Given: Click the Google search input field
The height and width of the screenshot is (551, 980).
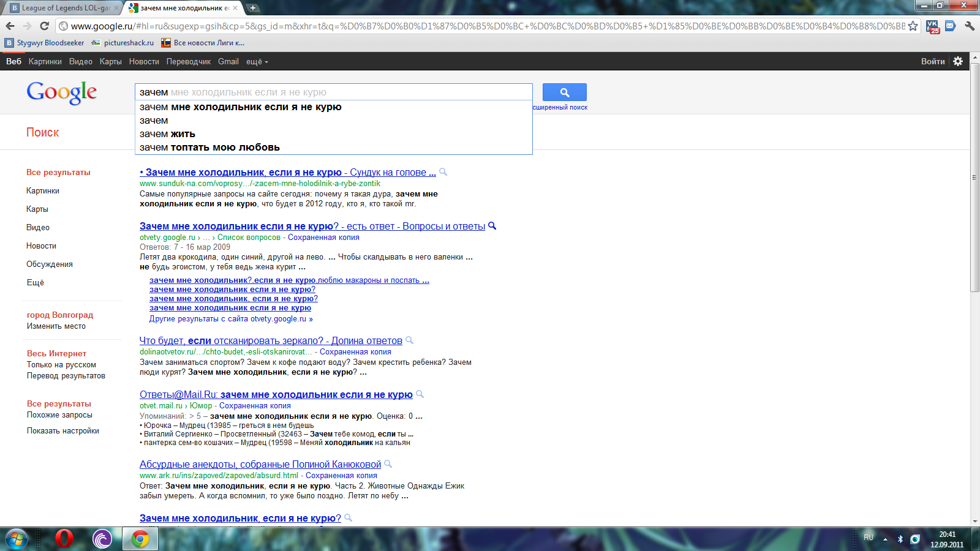Looking at the screenshot, I should (334, 92).
